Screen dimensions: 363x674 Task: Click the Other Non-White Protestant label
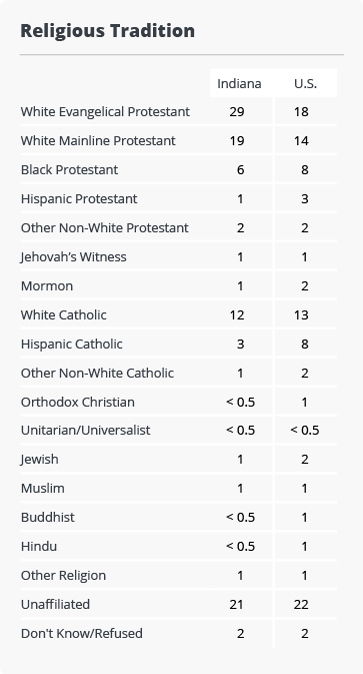[105, 228]
